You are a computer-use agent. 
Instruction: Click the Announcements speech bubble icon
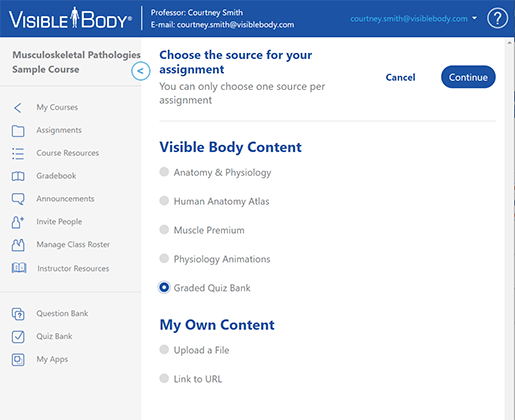pyautogui.click(x=18, y=199)
